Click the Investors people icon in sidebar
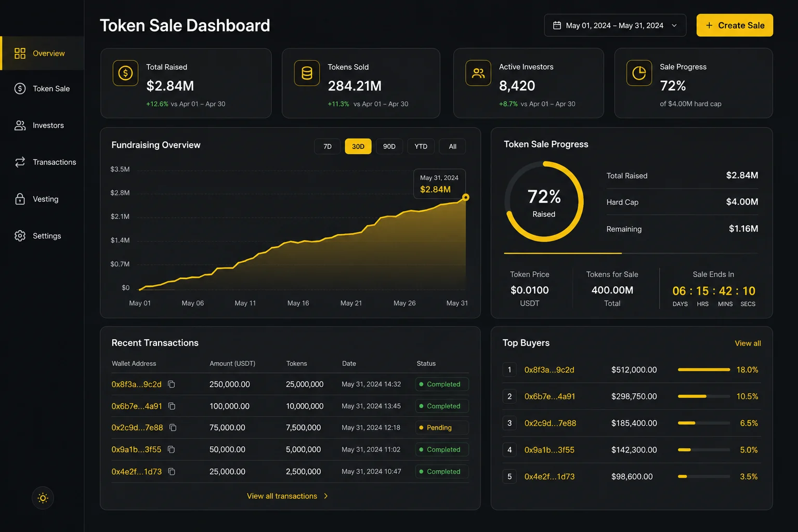Viewport: 798px width, 532px height. pyautogui.click(x=20, y=125)
